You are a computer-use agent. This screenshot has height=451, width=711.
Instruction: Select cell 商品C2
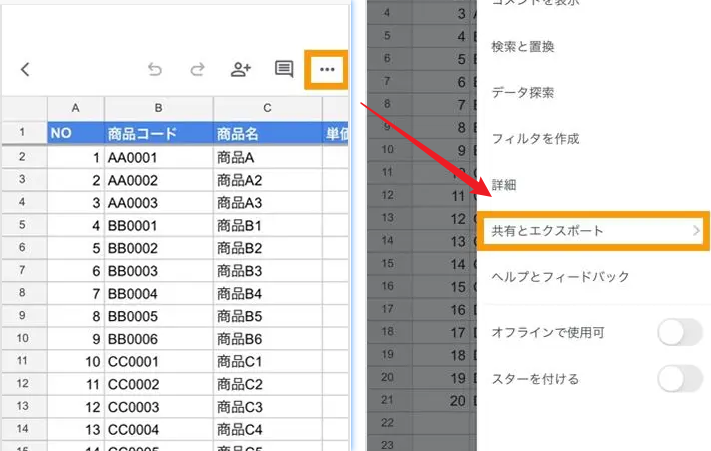(268, 384)
